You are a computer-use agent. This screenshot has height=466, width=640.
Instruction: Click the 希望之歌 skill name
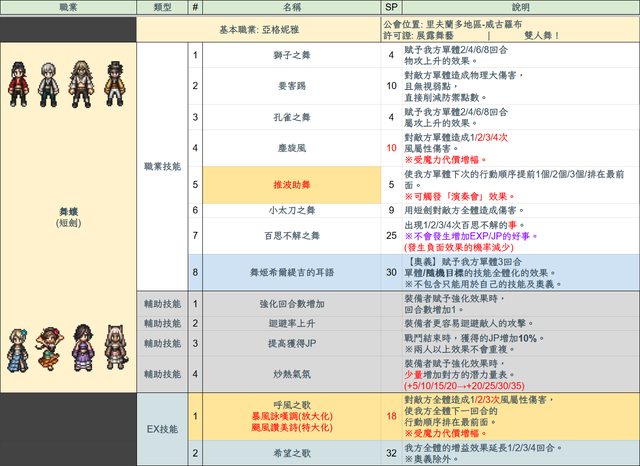point(293,453)
